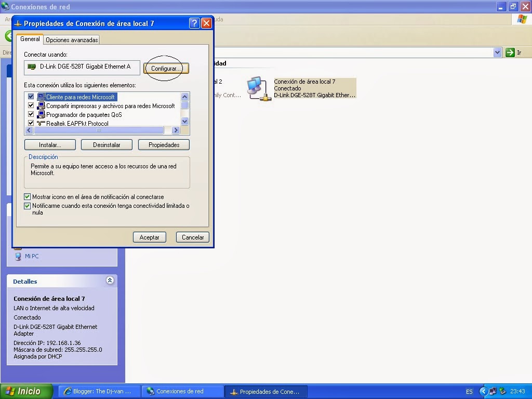The image size is (532, 399).
Task: Open address bar dropdown in Conexiones de red
Action: click(x=497, y=52)
